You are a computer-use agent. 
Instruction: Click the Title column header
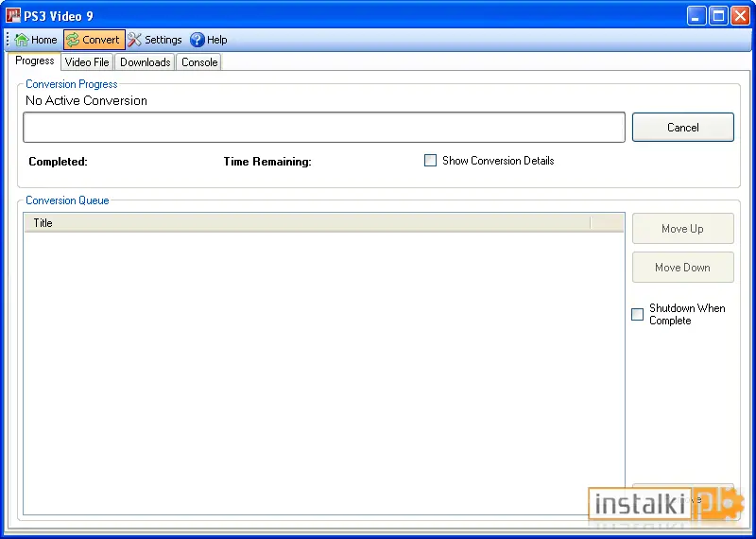point(307,223)
